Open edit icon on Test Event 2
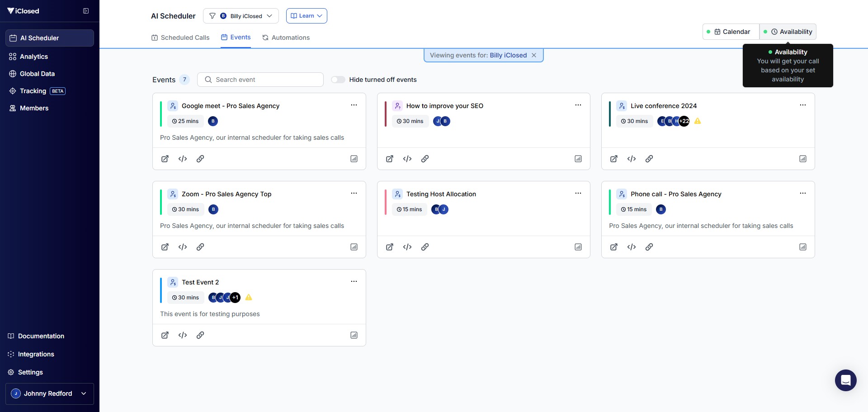The image size is (868, 412). [x=165, y=335]
